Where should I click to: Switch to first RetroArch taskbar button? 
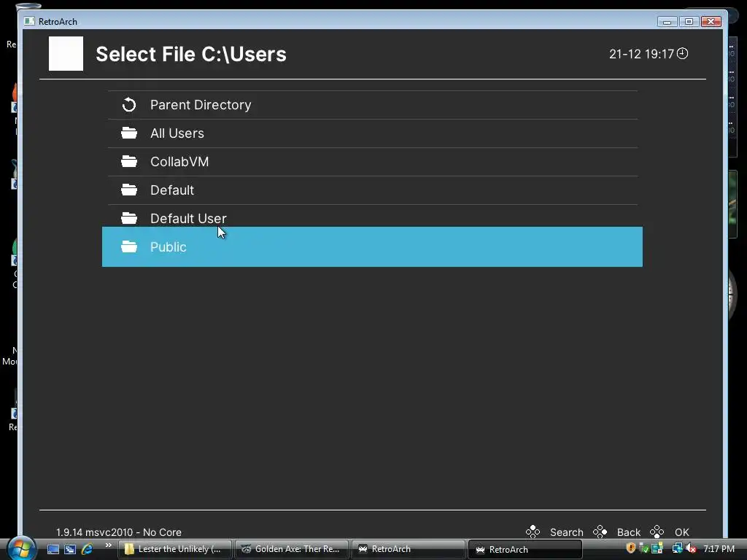coord(409,549)
